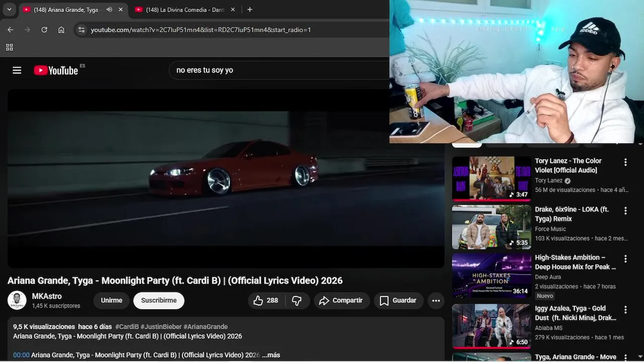Subscribe with the Suscribirme button
This screenshot has width=644, height=362.
click(x=159, y=301)
